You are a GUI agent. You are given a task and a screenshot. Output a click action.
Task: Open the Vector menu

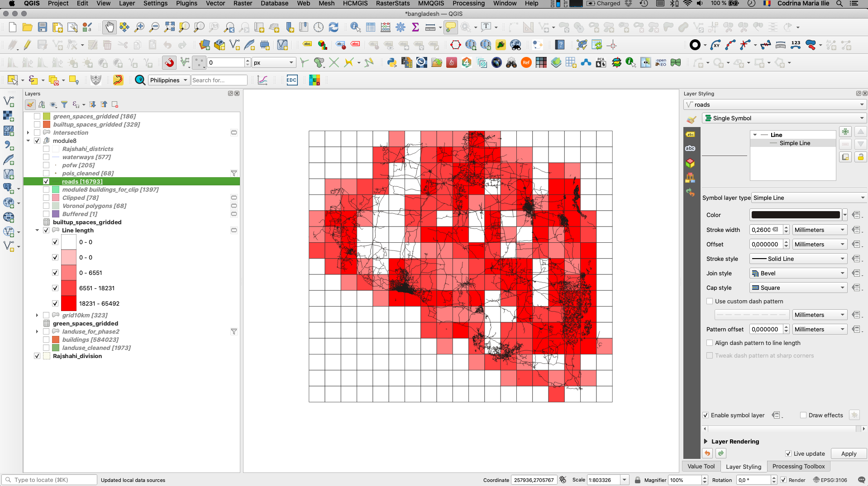(x=215, y=3)
